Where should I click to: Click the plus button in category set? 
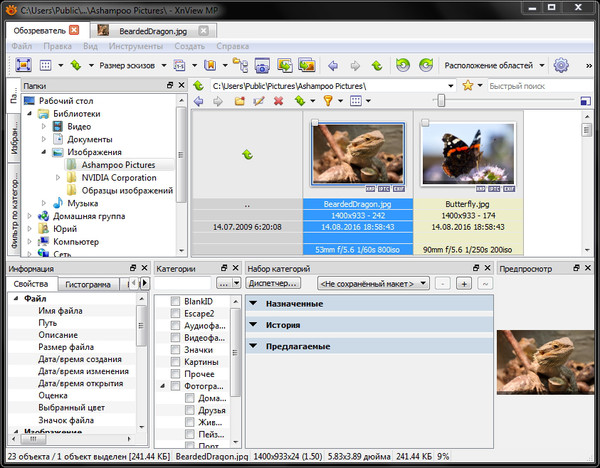tap(464, 284)
